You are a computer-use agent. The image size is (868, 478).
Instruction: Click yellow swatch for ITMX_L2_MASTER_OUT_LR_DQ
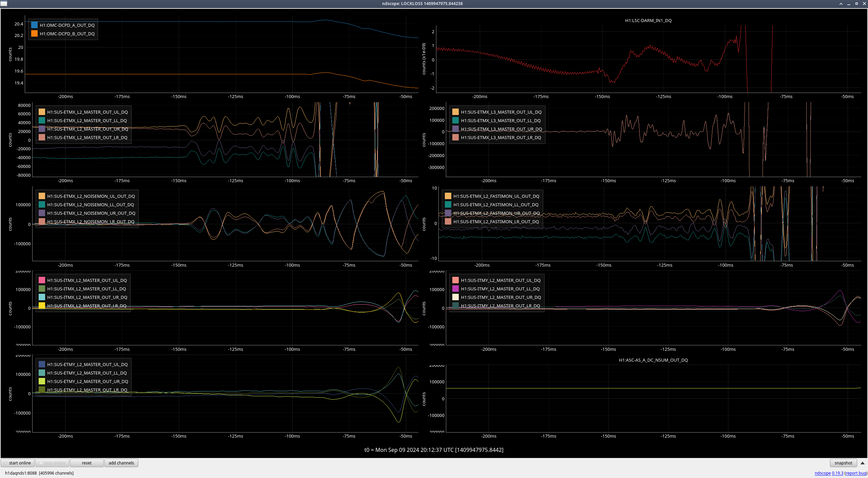pyautogui.click(x=42, y=306)
